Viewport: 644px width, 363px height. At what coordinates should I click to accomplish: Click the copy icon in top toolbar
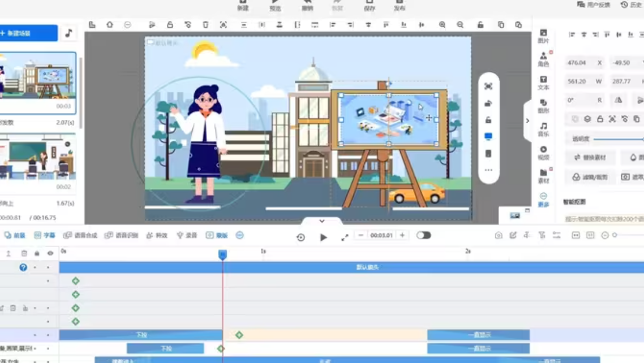(501, 25)
